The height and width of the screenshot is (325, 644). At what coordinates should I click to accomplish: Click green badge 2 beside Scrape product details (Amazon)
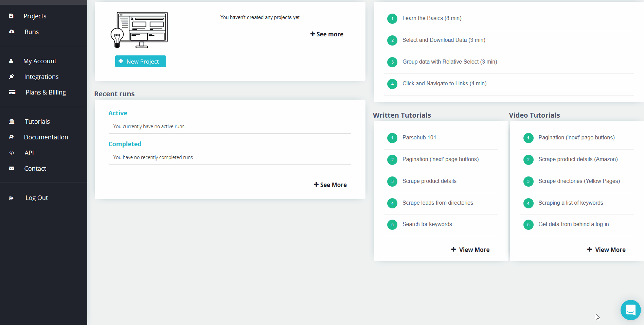click(528, 159)
